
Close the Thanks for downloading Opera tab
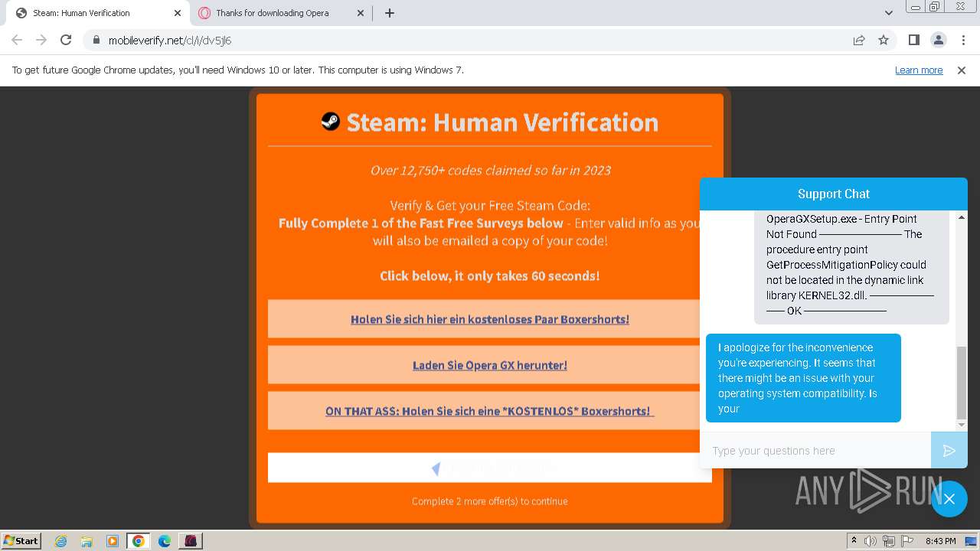tap(361, 13)
